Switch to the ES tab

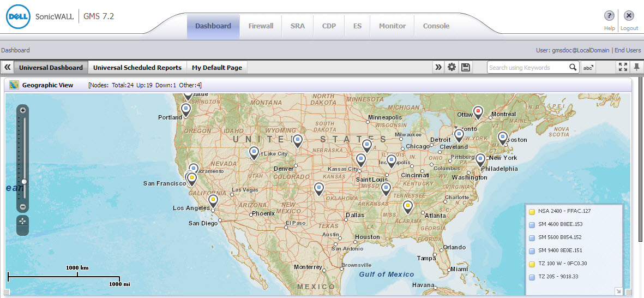[357, 26]
